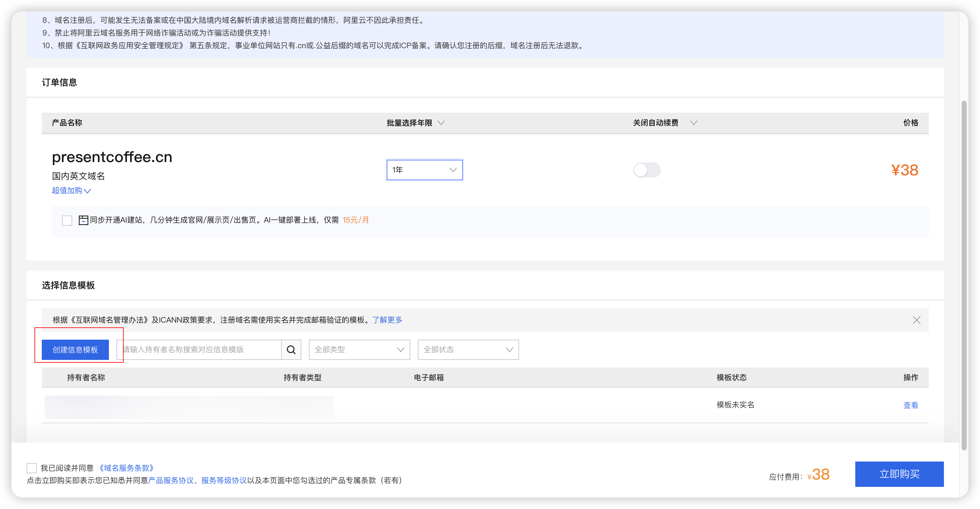
Task: Open the 1年 duration dropdown
Action: (x=424, y=170)
